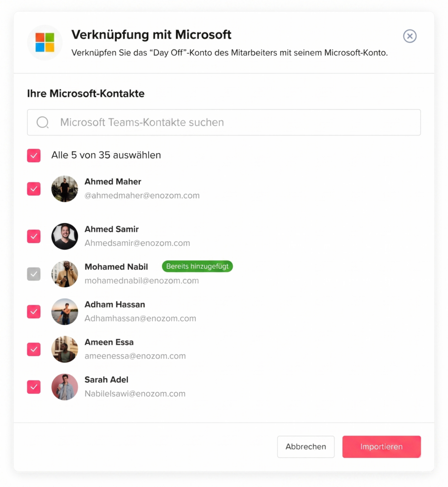Click Adham Hassan's avatar image

(65, 312)
